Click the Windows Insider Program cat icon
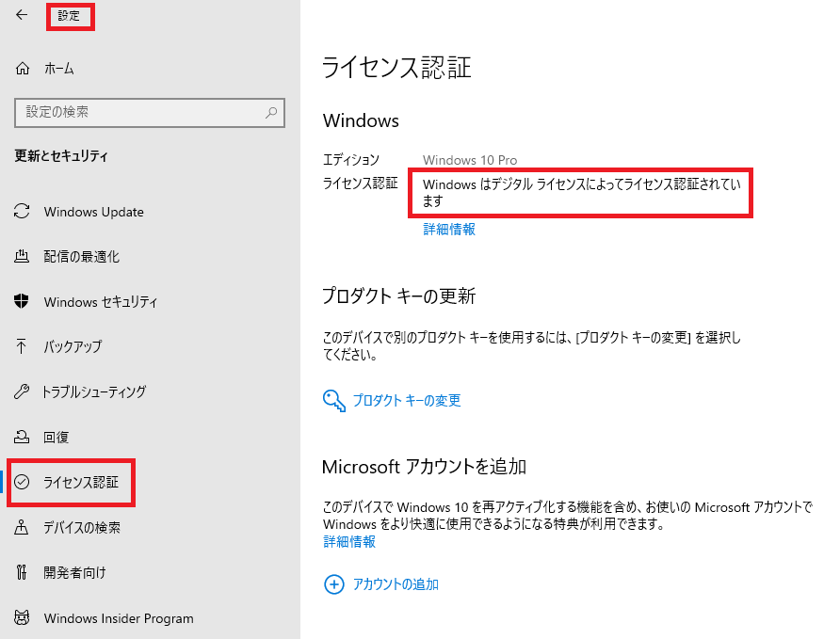Viewport: 840px width, 639px height. pyautogui.click(x=22, y=617)
